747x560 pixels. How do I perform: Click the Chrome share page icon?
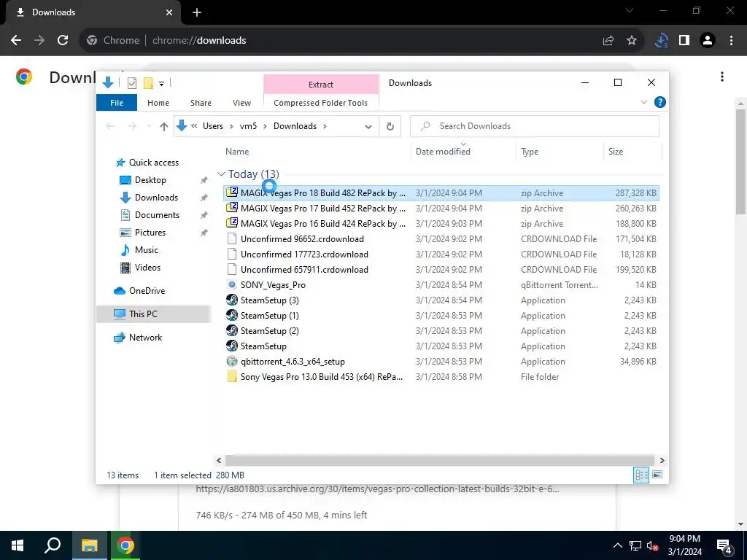tap(608, 41)
